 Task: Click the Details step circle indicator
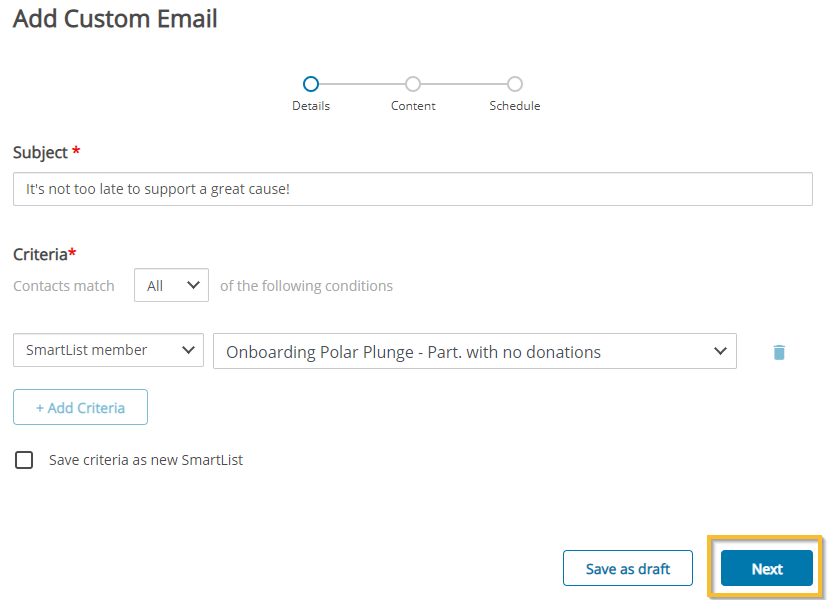pos(311,84)
